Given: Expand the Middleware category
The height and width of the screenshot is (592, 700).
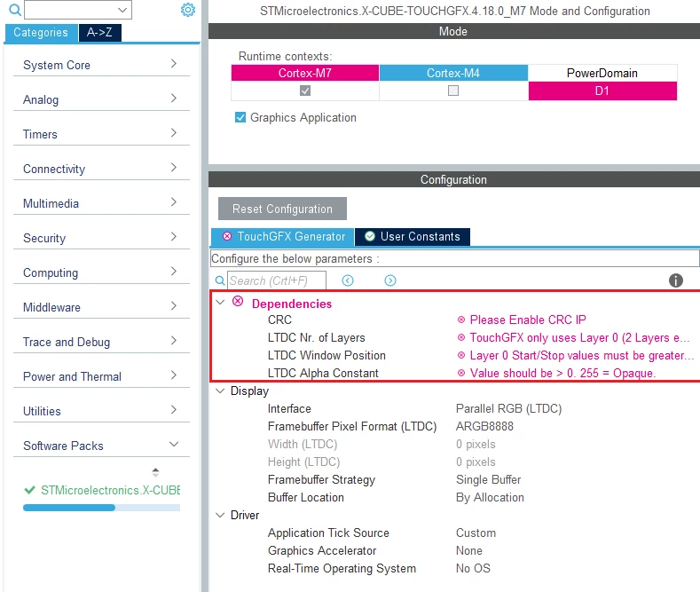Looking at the screenshot, I should tap(101, 307).
